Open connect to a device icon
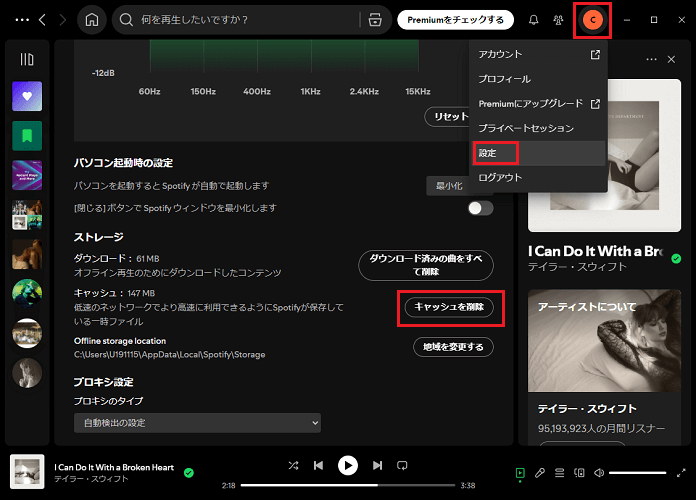 (x=579, y=473)
